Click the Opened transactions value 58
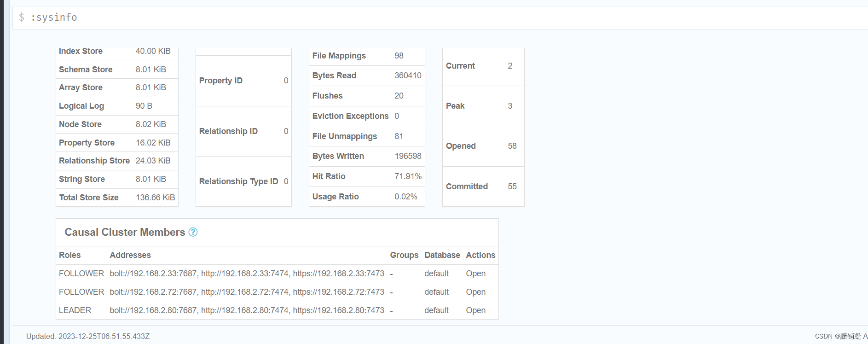 point(512,146)
